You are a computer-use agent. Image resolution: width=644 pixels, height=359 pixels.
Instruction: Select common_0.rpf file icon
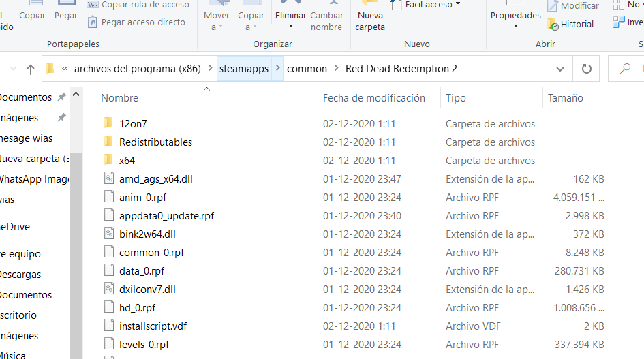pyautogui.click(x=109, y=251)
